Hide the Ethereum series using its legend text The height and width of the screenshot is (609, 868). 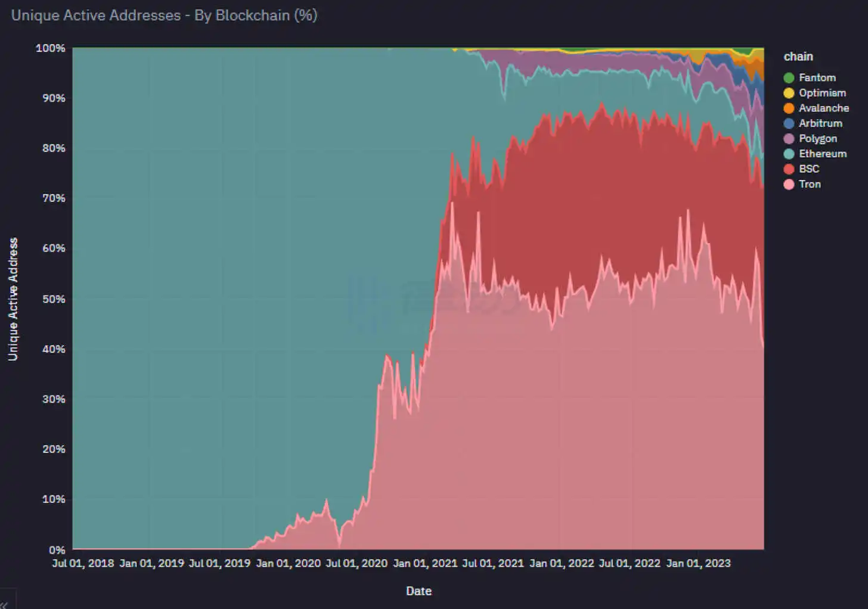click(x=823, y=154)
